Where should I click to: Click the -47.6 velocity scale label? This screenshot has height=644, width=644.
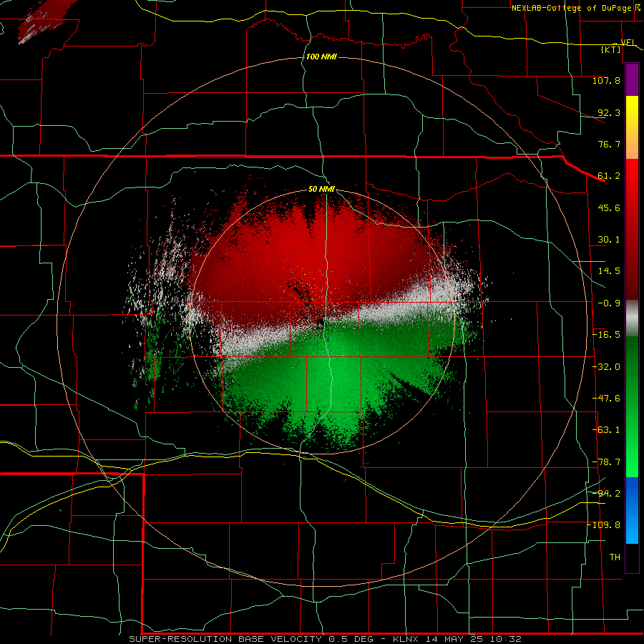coord(606,399)
